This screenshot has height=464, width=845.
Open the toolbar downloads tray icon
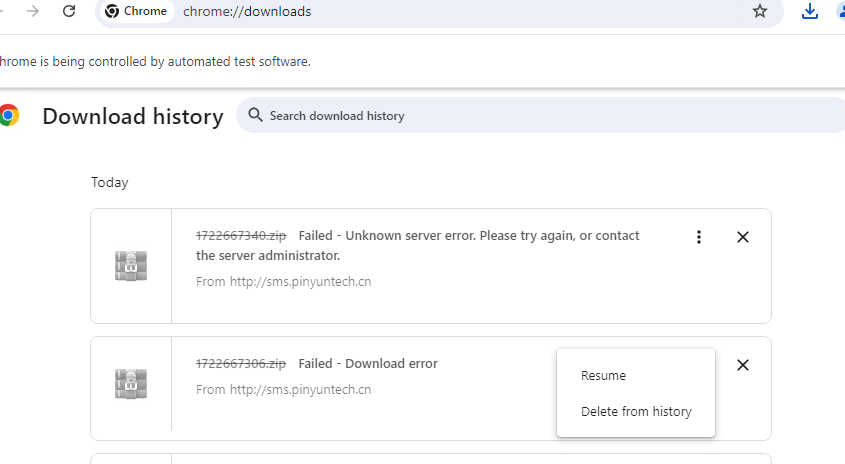tap(810, 11)
